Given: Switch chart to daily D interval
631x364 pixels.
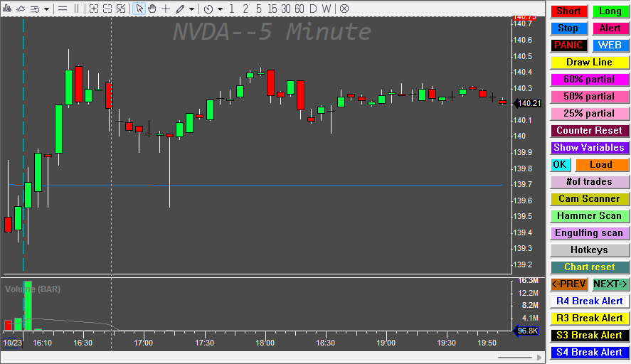Looking at the screenshot, I should 313,9.
